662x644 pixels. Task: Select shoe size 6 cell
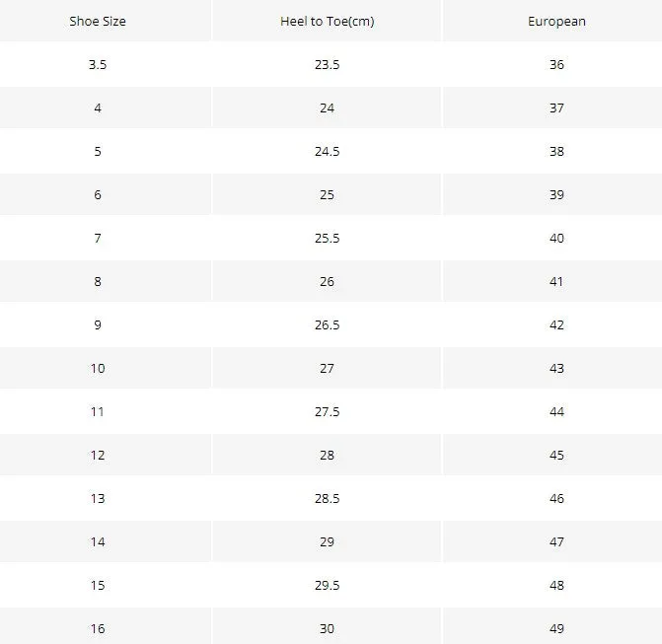[98, 194]
